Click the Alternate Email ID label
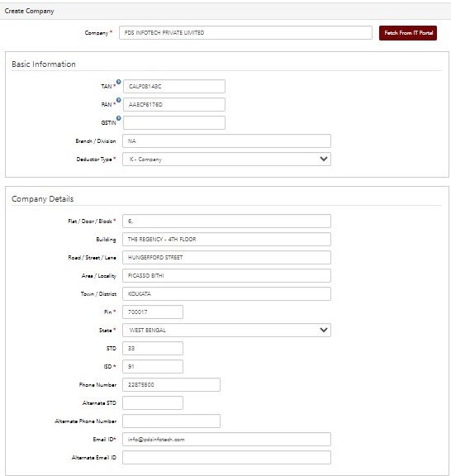This screenshot has height=476, width=451. (x=94, y=458)
